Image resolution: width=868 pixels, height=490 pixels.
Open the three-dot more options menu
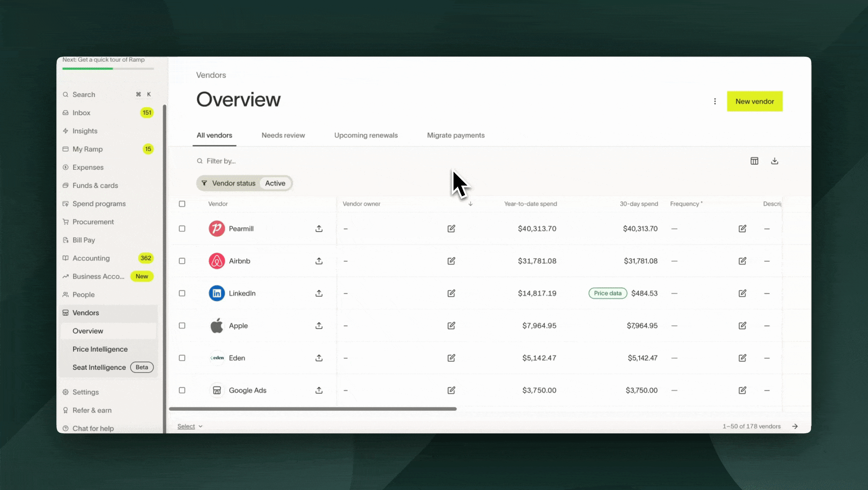[715, 101]
